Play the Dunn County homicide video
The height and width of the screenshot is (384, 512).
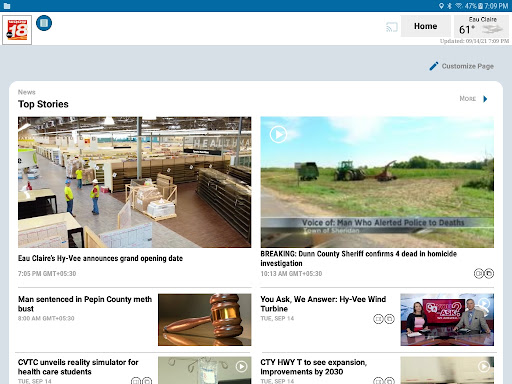click(x=278, y=134)
